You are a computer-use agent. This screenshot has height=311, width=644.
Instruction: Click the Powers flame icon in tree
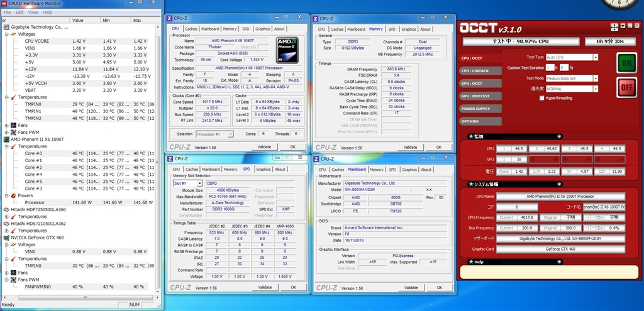tap(13, 195)
